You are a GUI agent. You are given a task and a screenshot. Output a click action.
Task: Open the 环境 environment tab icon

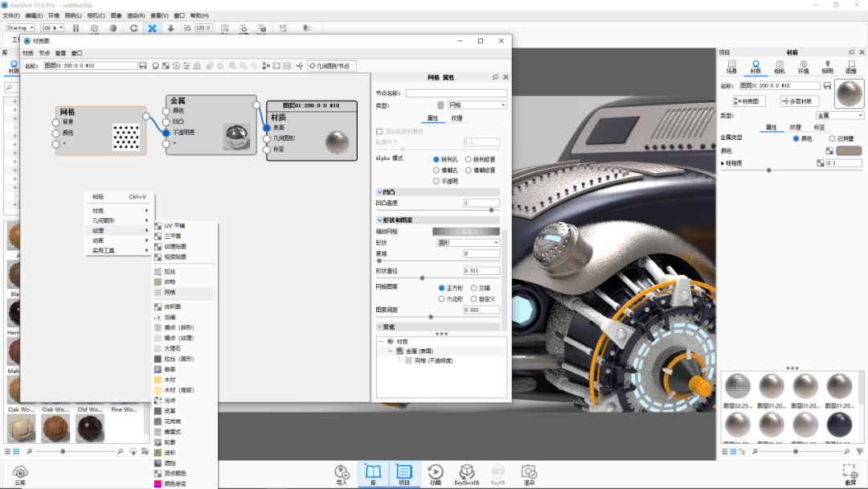tap(803, 67)
